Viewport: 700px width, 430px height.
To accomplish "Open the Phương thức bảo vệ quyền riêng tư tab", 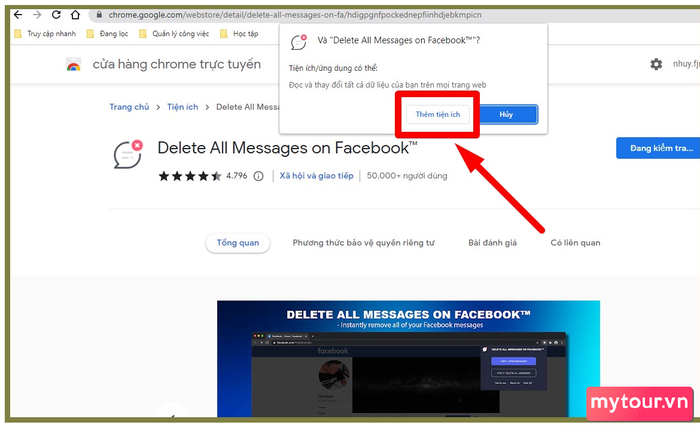I will point(363,243).
